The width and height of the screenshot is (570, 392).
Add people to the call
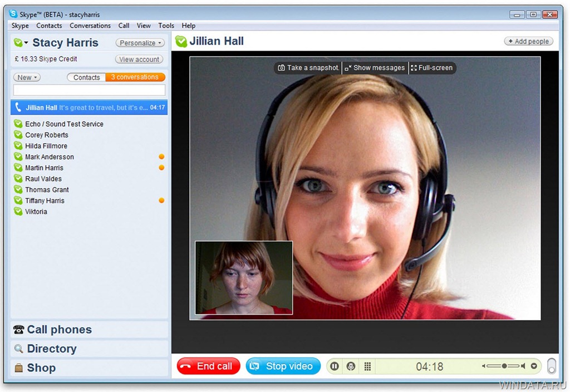click(528, 41)
